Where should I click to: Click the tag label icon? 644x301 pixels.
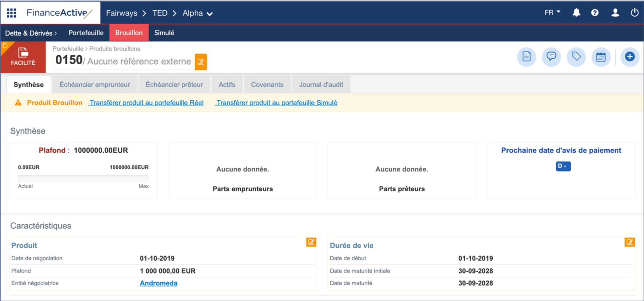point(576,57)
